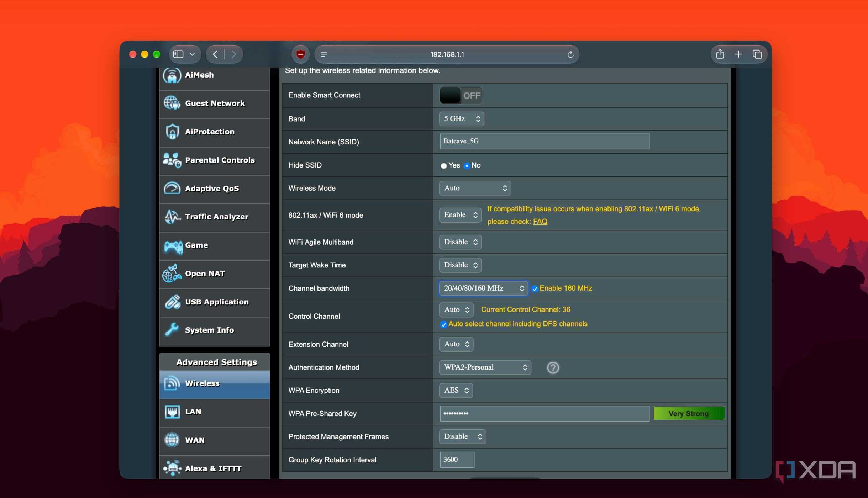Screen dimensions: 868x498
Task: Open the Control Channel dropdown
Action: click(x=456, y=310)
